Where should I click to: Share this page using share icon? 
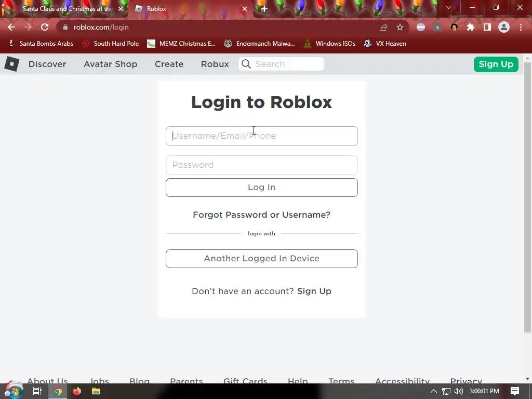(x=383, y=27)
